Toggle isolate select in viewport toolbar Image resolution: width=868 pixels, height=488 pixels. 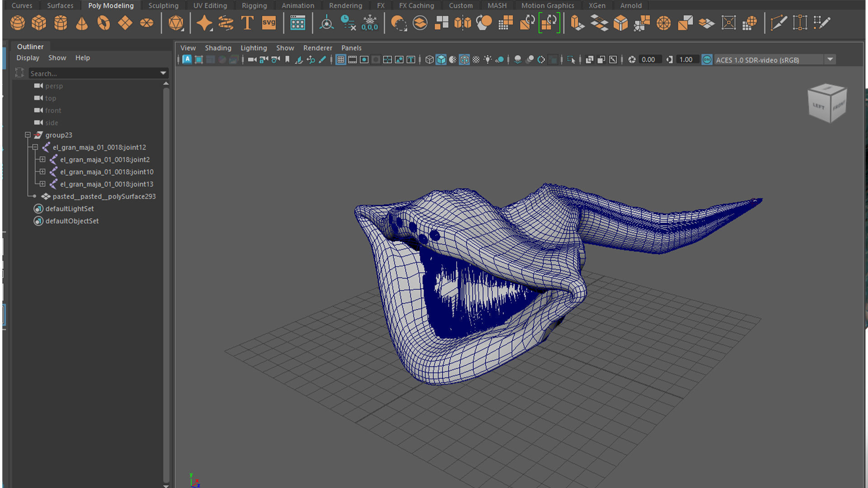[571, 60]
